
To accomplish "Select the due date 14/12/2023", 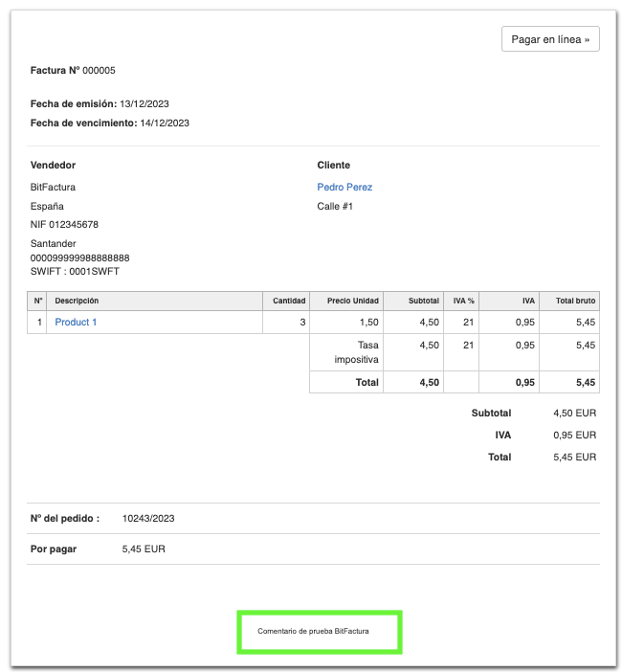I will point(165,123).
